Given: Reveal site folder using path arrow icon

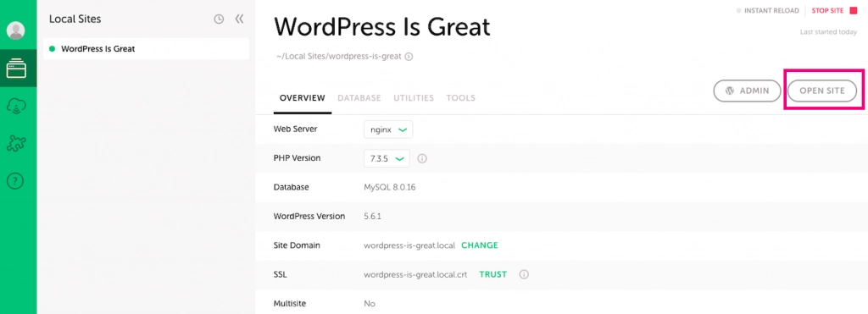Looking at the screenshot, I should [409, 57].
